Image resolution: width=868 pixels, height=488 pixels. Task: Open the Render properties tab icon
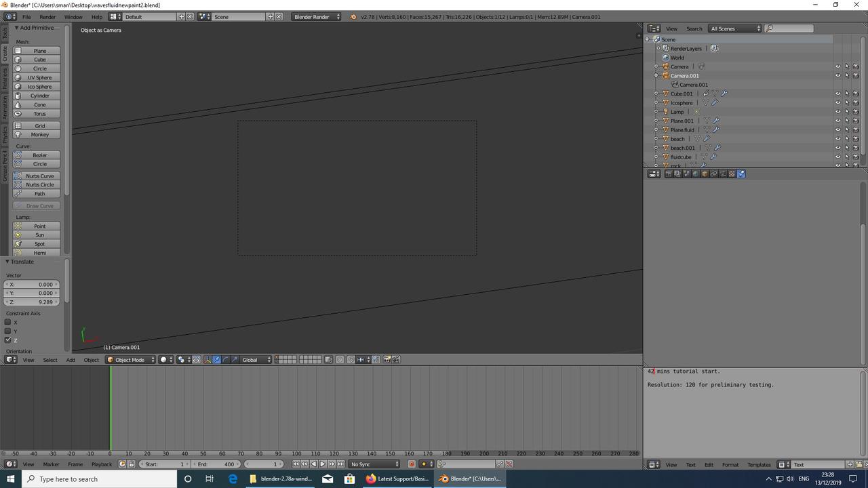(x=668, y=174)
